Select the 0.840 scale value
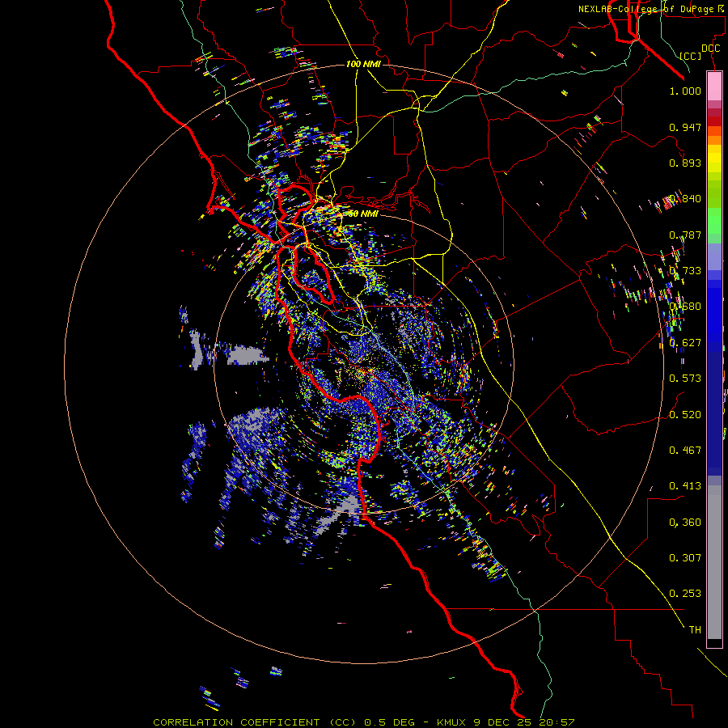 click(685, 199)
